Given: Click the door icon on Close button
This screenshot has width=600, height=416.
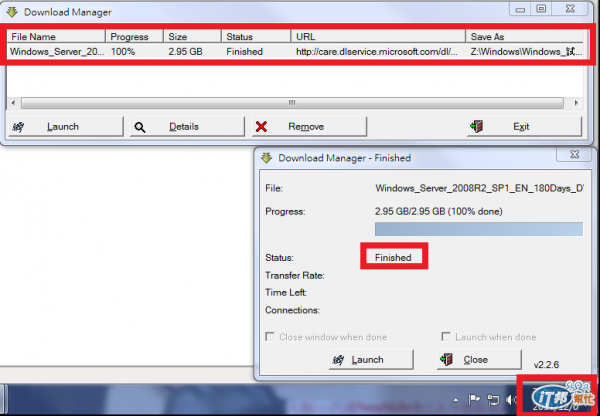Looking at the screenshot, I should (446, 359).
